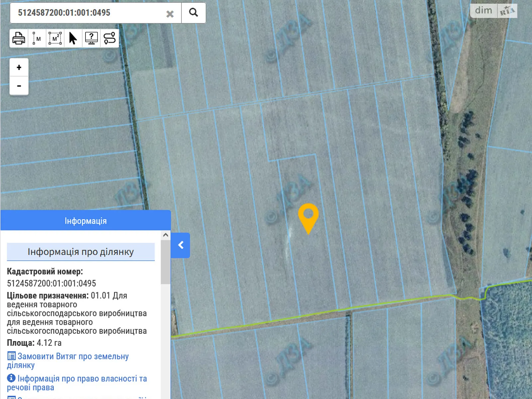Screen dimensions: 532x399
Task: Activate the arrow pointer tool
Action: [73, 39]
